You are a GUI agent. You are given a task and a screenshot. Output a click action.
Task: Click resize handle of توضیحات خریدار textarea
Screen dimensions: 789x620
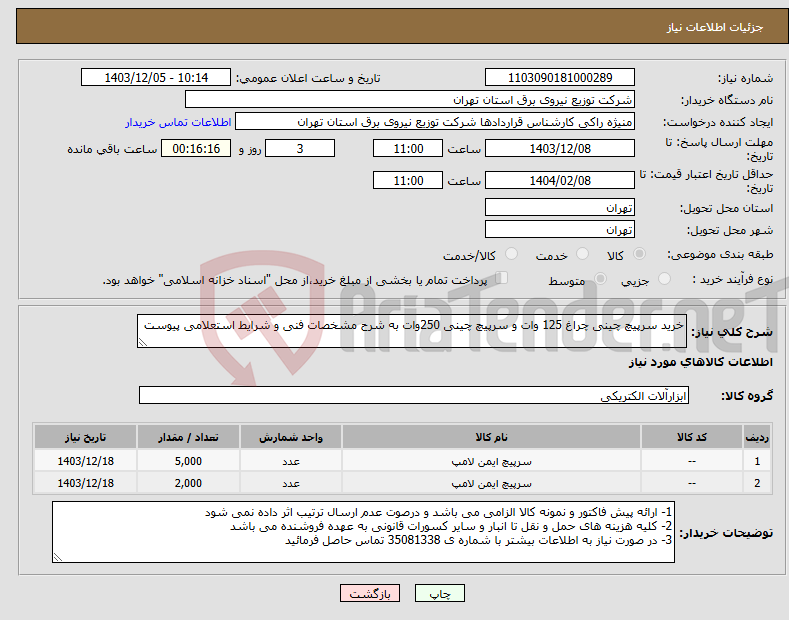pos(58,557)
